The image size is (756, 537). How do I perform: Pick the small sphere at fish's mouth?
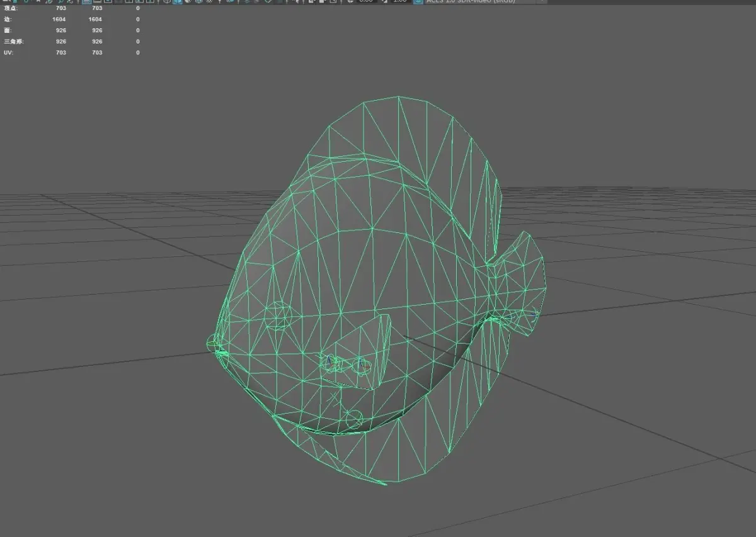pos(213,344)
